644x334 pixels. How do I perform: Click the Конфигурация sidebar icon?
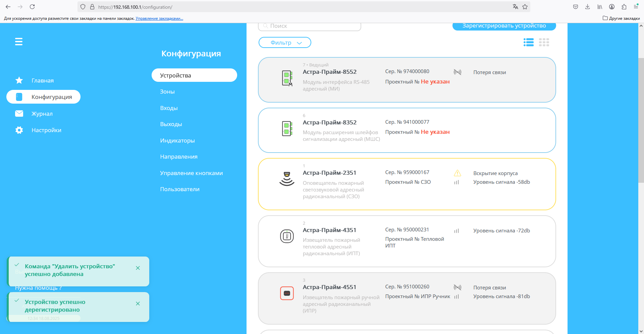coord(19,97)
